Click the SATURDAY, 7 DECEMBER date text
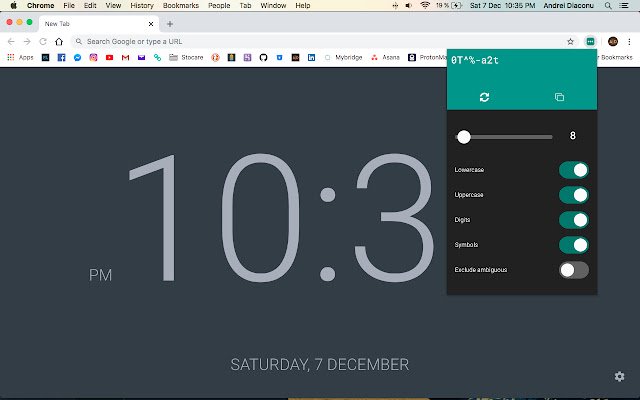The height and width of the screenshot is (400, 640). point(320,364)
